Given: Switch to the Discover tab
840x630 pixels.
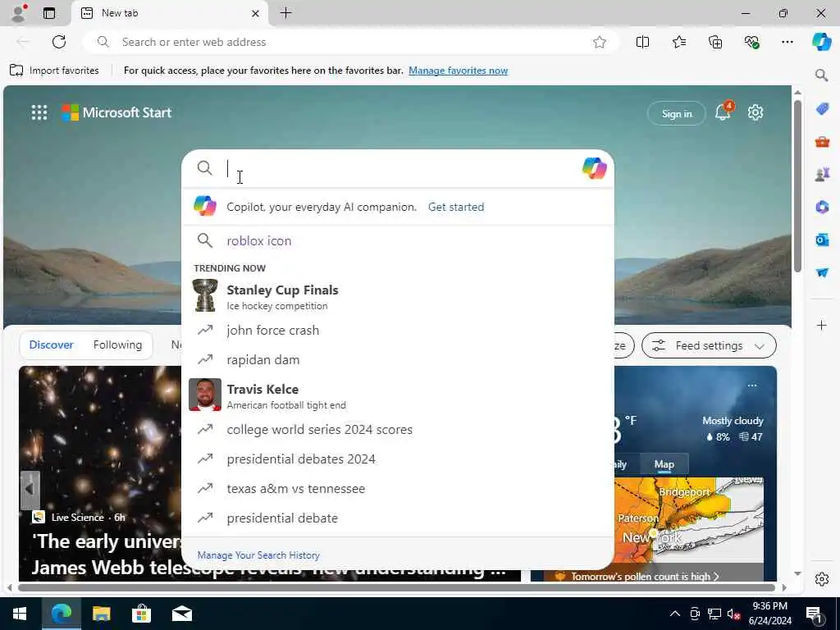Looking at the screenshot, I should pos(51,345).
